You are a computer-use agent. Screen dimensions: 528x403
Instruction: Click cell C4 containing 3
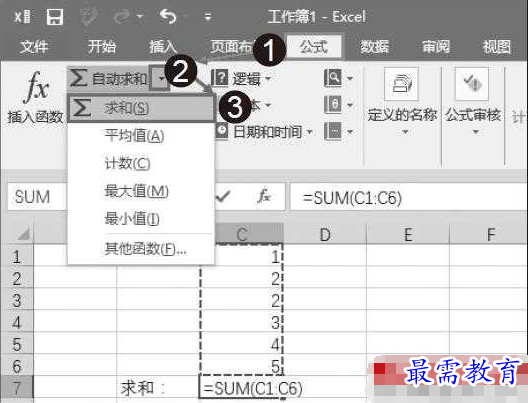(242, 321)
